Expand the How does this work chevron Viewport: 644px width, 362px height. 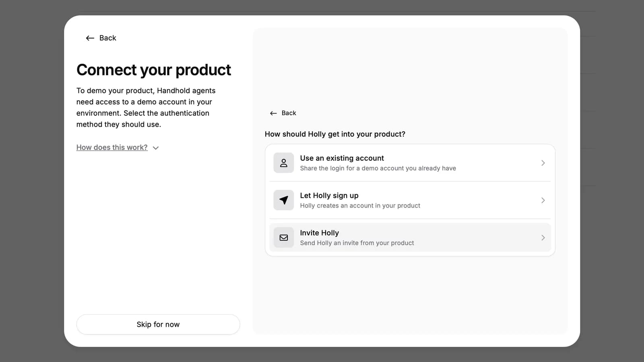pos(156,148)
